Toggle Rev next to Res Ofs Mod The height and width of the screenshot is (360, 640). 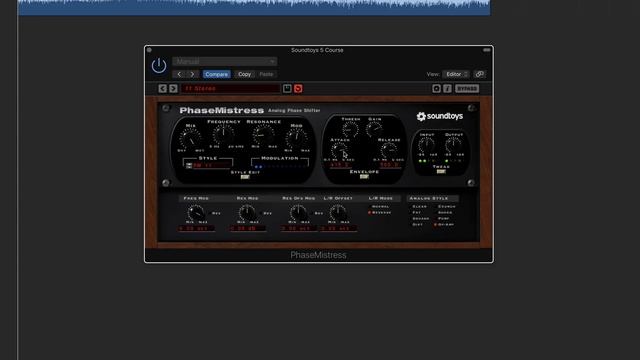(317, 213)
